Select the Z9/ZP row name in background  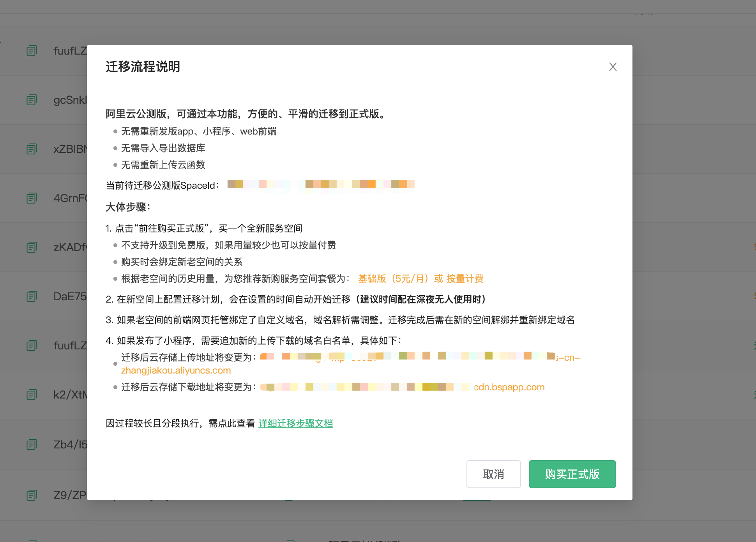pos(70,495)
